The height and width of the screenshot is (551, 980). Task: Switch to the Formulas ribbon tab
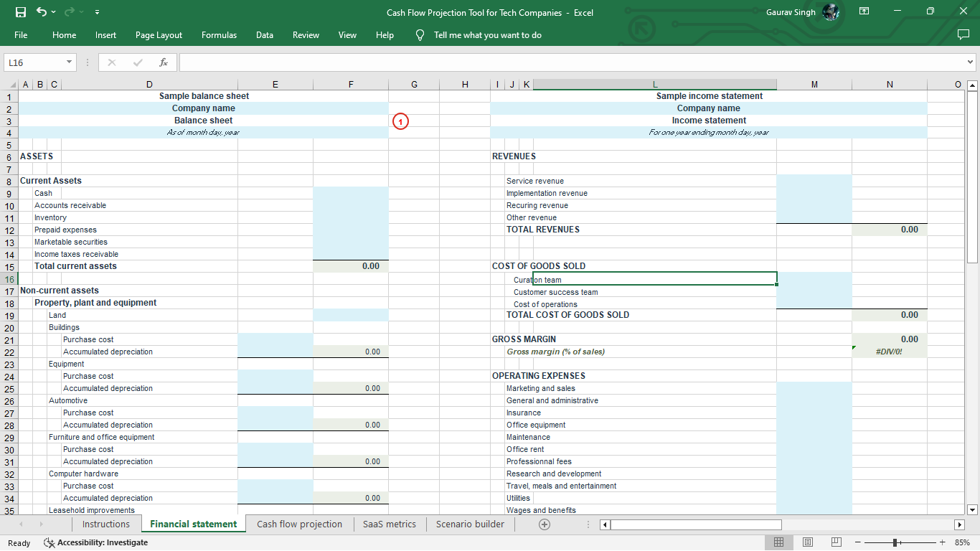(x=219, y=34)
